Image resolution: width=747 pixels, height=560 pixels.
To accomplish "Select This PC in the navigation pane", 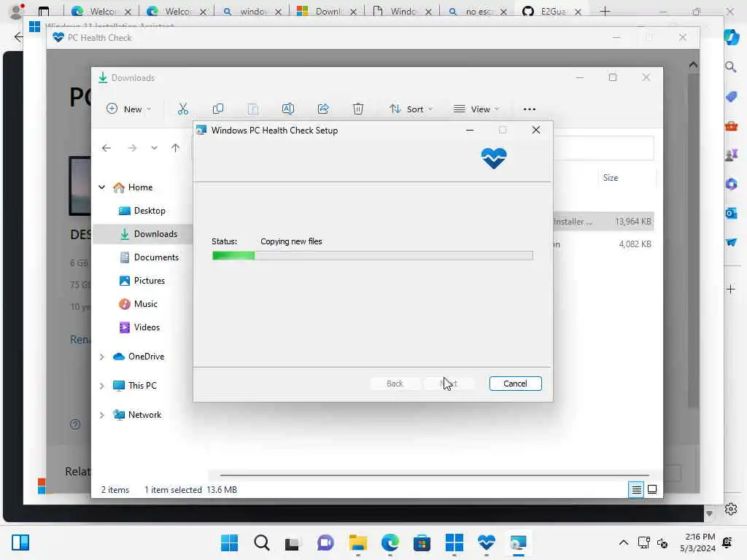I will 142,385.
